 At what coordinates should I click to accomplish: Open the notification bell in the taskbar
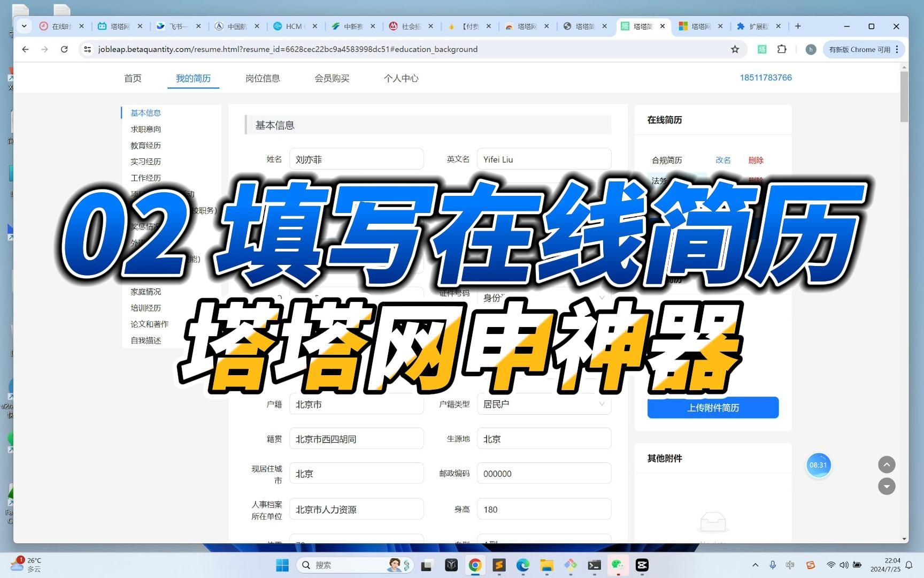(908, 565)
